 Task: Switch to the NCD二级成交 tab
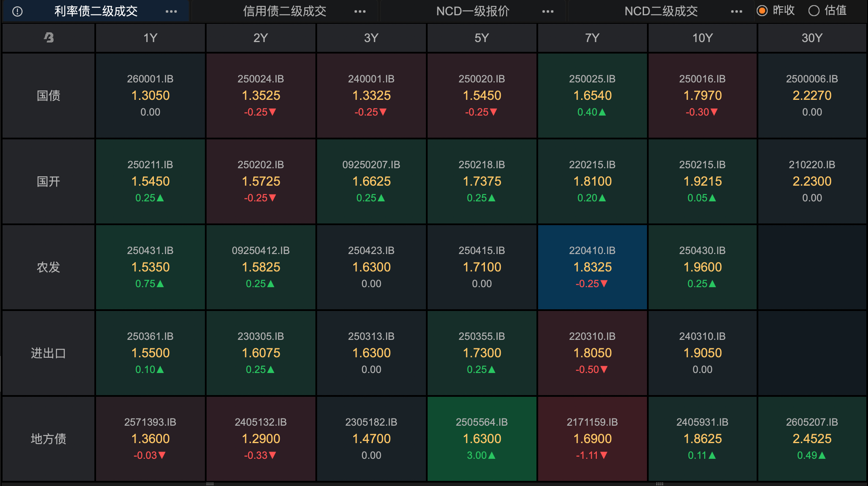click(x=661, y=11)
